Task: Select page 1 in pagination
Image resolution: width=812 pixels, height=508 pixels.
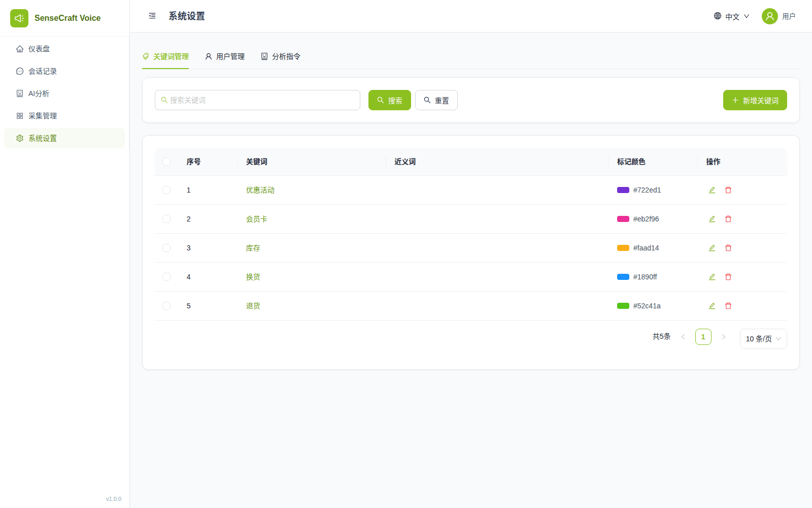Action: click(x=703, y=337)
